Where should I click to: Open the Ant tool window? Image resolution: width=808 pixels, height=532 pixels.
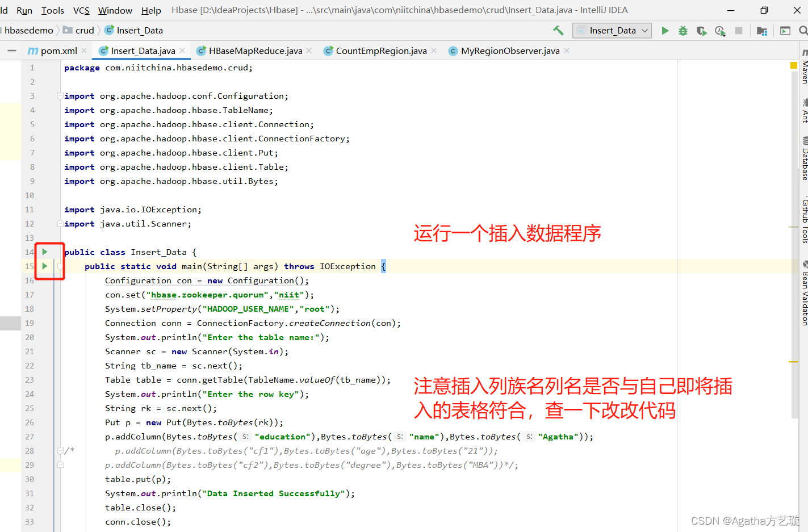(x=804, y=111)
